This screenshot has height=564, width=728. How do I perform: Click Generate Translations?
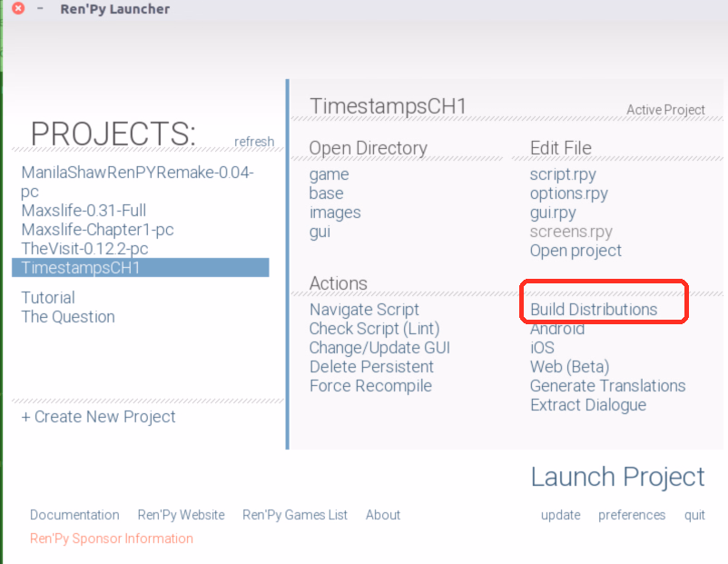tap(608, 386)
